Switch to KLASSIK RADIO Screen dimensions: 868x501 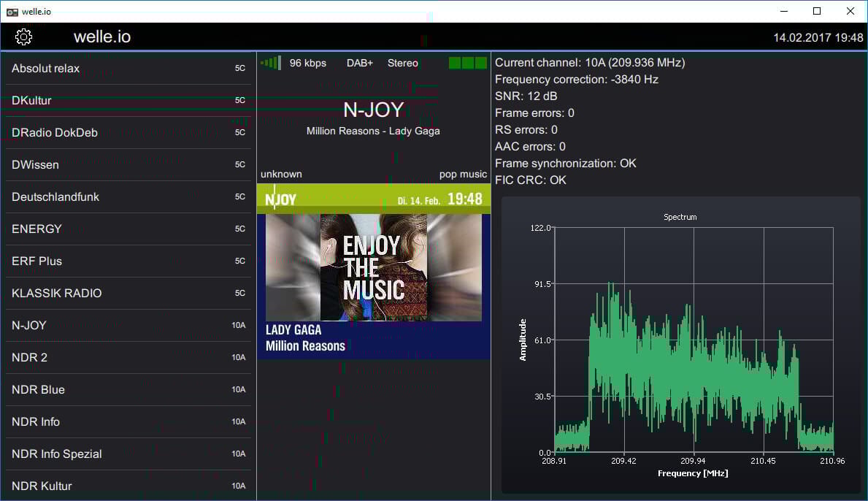128,294
